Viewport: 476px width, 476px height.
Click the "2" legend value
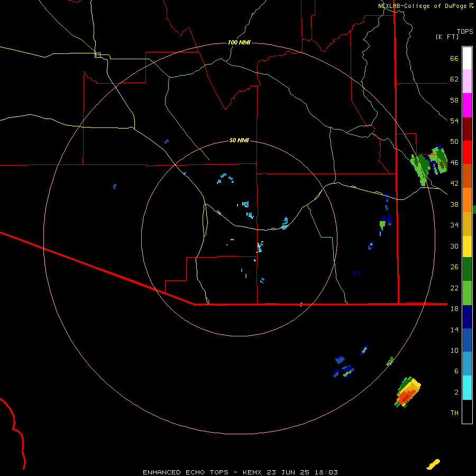[456, 392]
